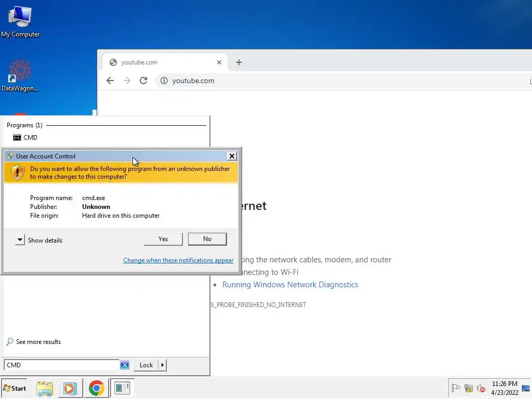The image size is (532, 399).
Task: Click Yes in User Account Control
Action: [163, 239]
